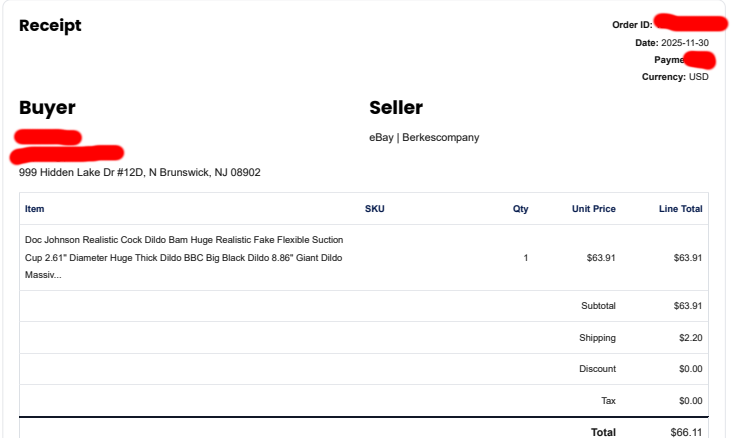Screen dimensions: 743x438
Task: Select the Total amount $66.11
Action: tap(687, 432)
